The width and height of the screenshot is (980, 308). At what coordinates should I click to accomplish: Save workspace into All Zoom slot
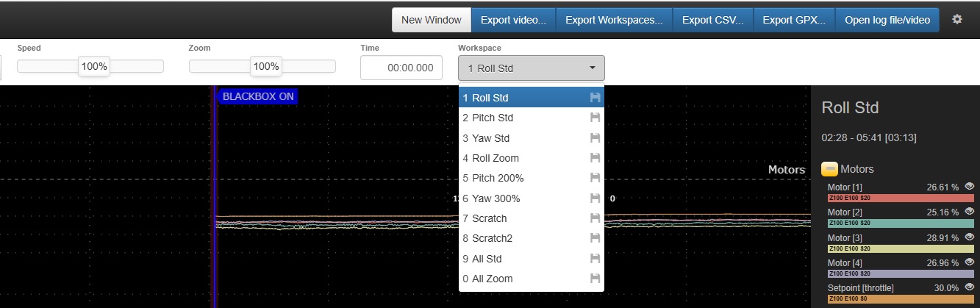click(x=595, y=279)
